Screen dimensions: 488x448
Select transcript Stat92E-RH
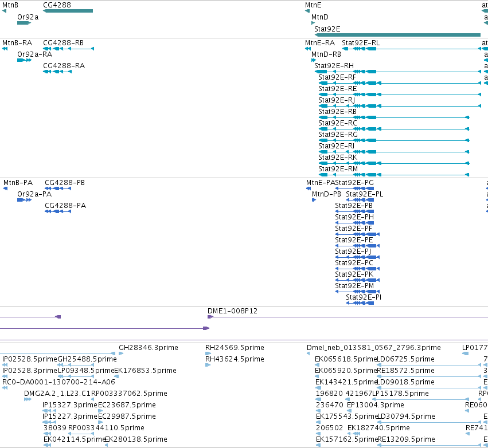tap(334, 66)
